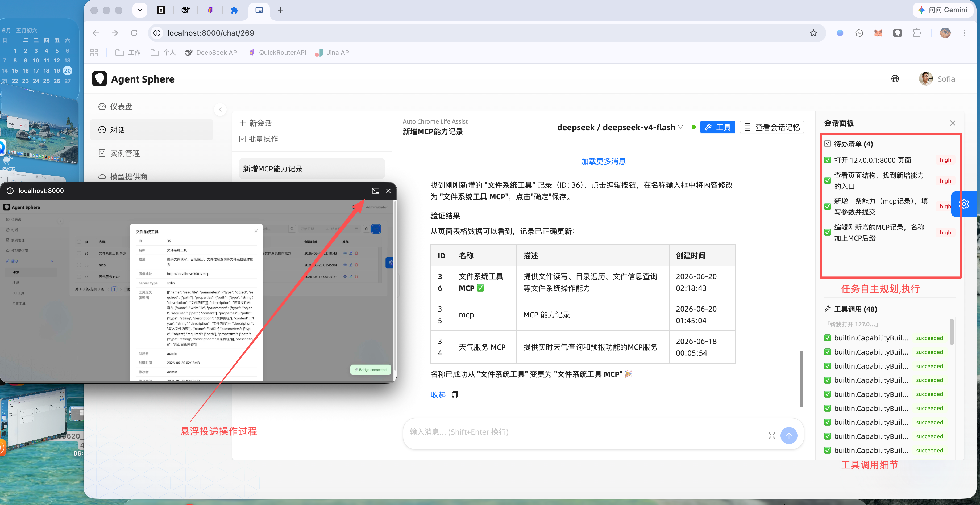Click the language globe icon in header

coord(895,79)
